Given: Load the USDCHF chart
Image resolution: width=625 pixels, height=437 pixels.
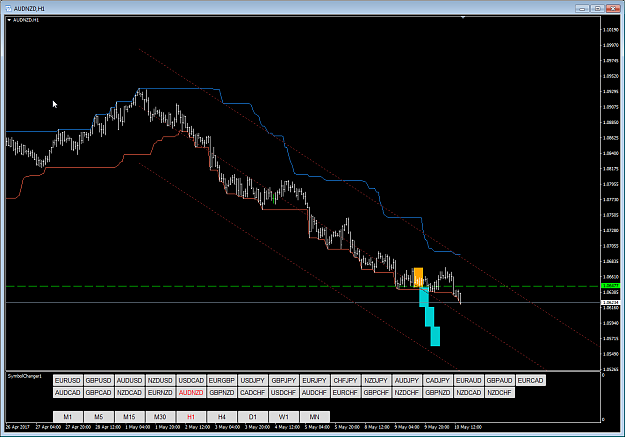Looking at the screenshot, I should coord(283,393).
